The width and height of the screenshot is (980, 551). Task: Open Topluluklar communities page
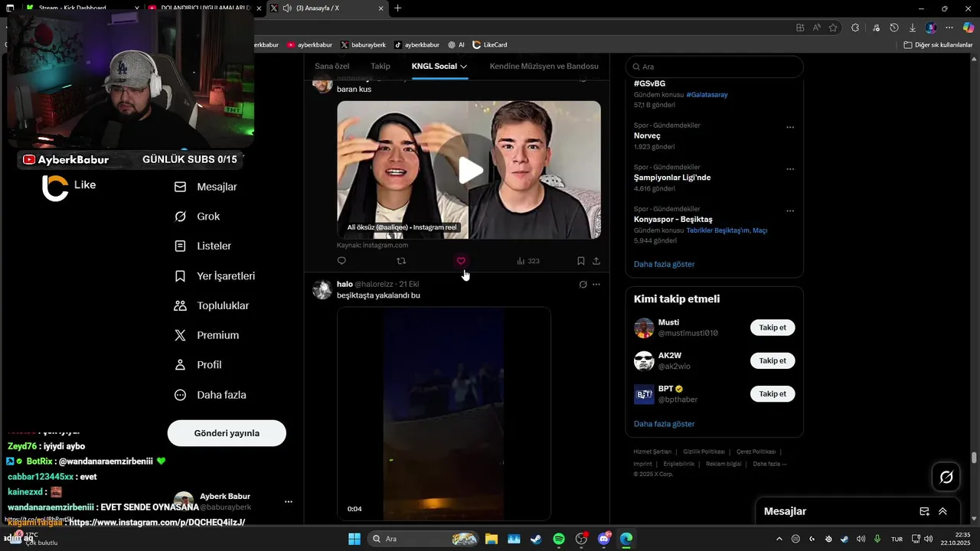point(212,306)
